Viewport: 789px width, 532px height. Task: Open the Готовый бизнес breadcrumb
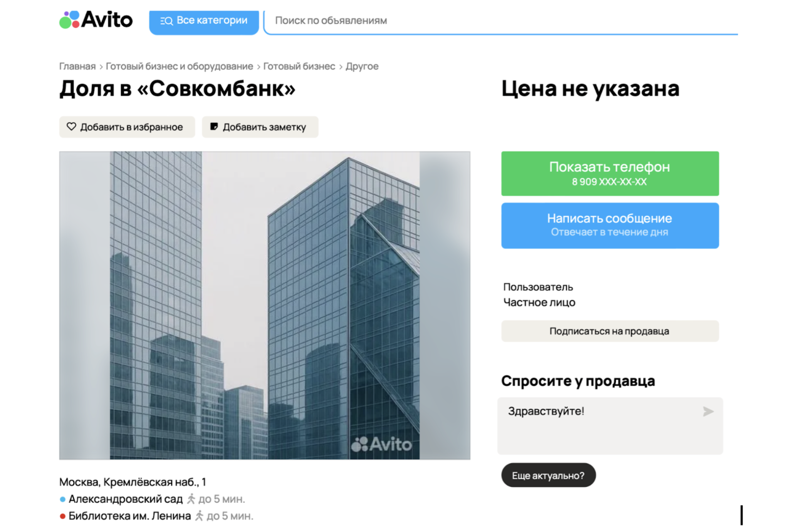299,66
